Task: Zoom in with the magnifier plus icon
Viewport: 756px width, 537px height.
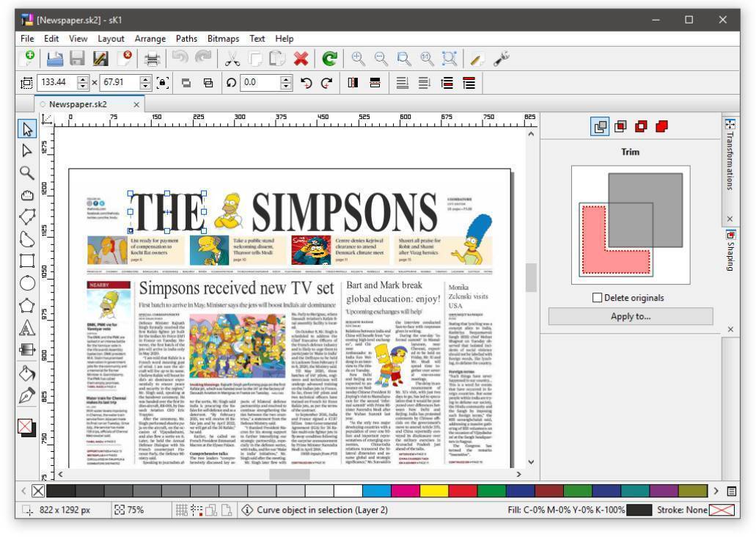Action: coord(358,59)
